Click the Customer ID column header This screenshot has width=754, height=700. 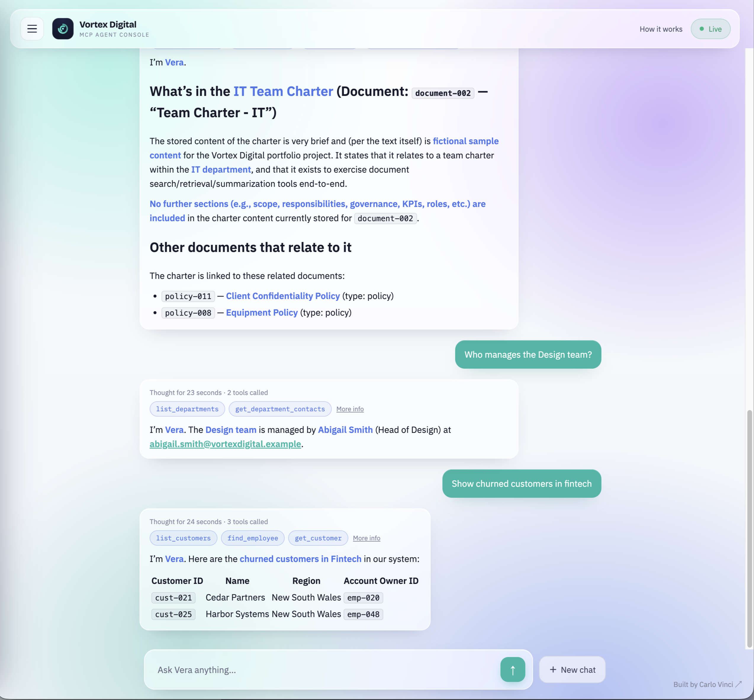click(177, 581)
